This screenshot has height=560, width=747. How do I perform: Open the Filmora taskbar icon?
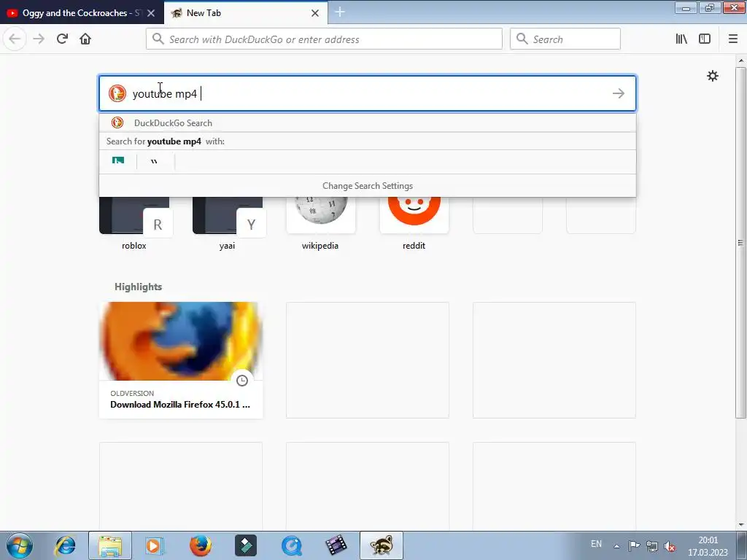click(246, 545)
